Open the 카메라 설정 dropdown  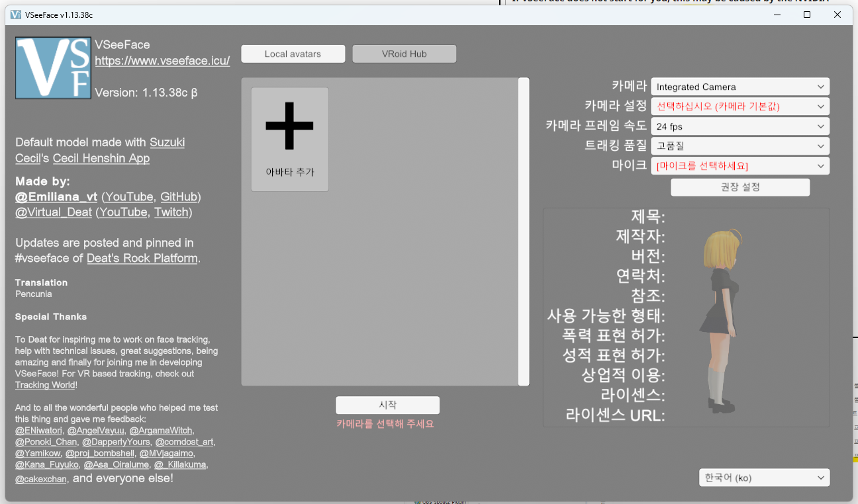pos(740,106)
